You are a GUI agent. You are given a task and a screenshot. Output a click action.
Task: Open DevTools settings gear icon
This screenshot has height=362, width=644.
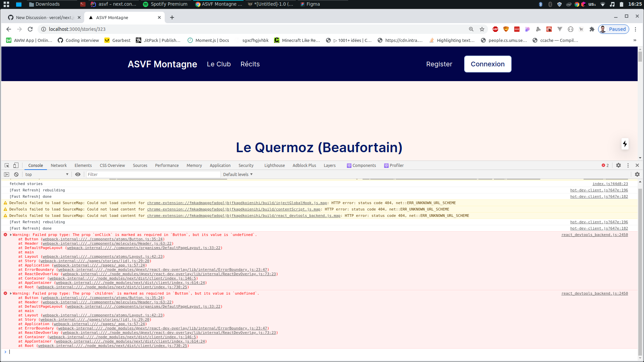619,165
